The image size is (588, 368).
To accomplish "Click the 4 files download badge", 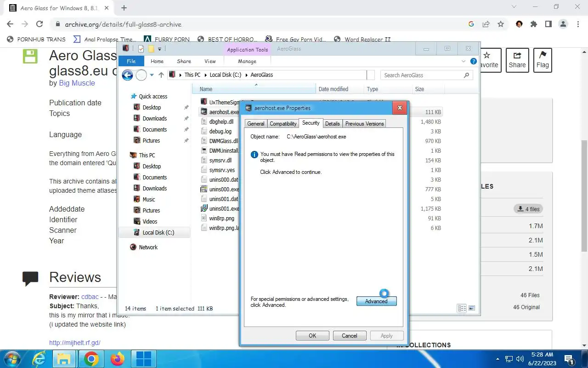I will [x=528, y=209].
